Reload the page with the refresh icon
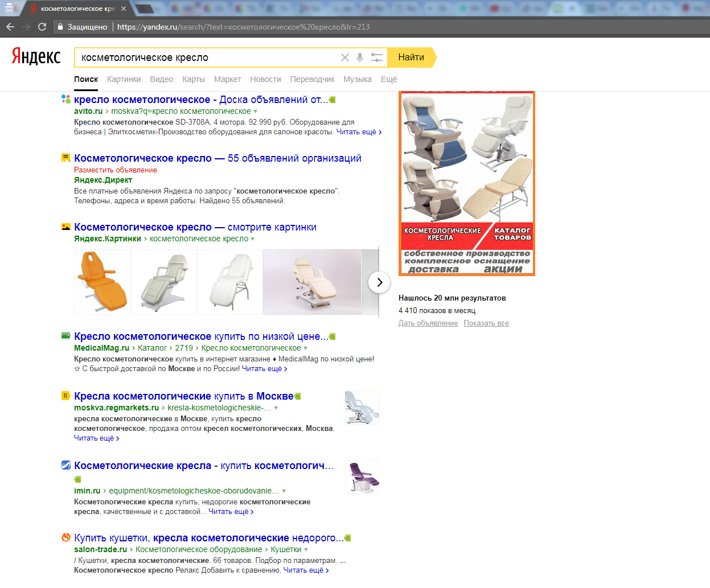 coord(42,27)
